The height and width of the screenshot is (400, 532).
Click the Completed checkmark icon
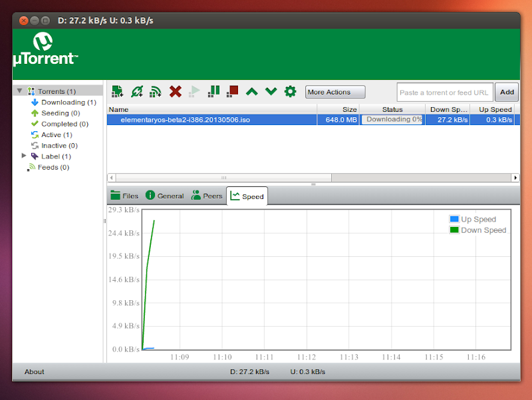tap(35, 124)
